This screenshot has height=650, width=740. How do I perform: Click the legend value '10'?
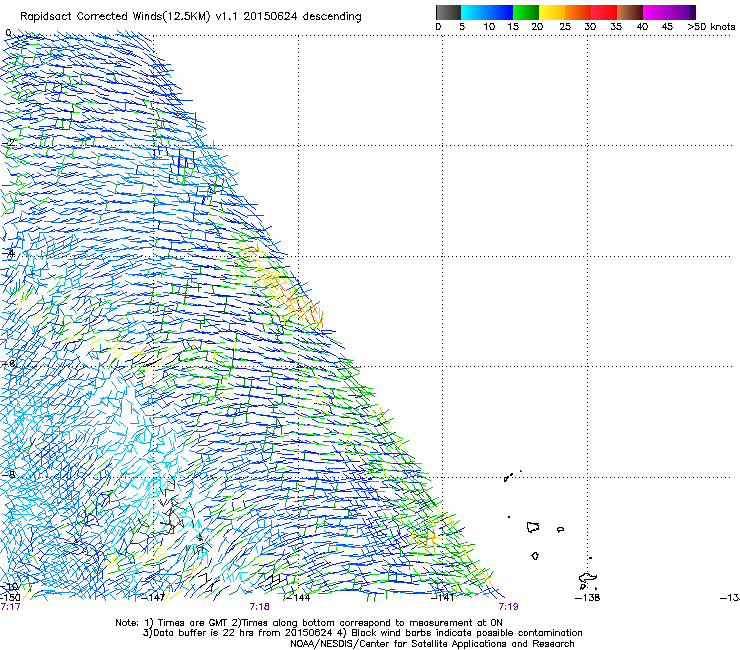pos(489,27)
